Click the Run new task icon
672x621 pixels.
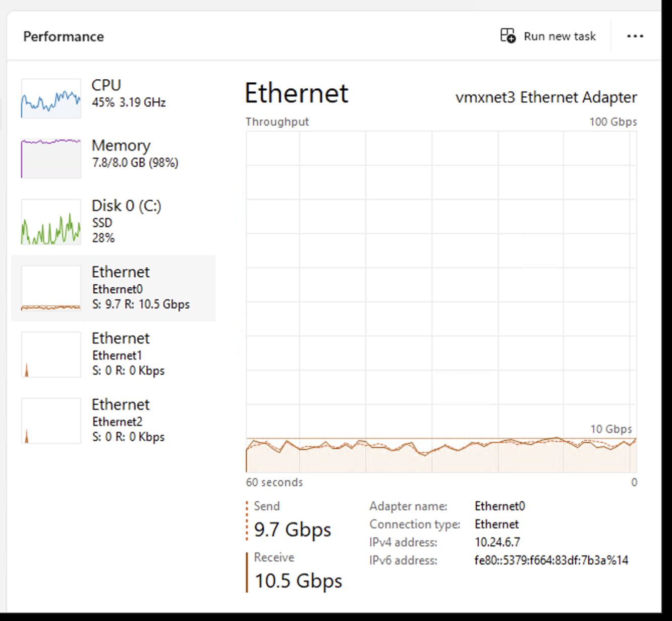click(508, 36)
